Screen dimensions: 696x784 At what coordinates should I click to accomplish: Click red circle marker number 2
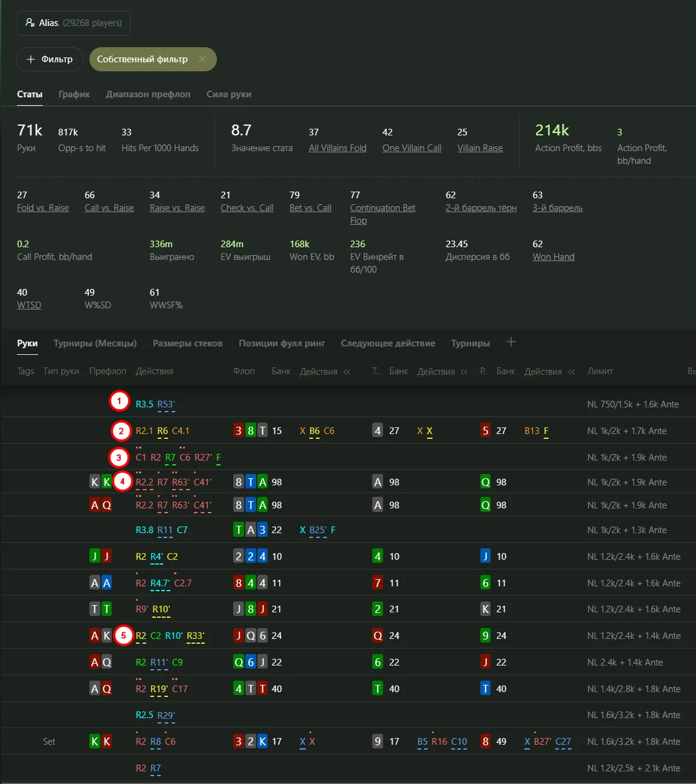[x=121, y=431]
